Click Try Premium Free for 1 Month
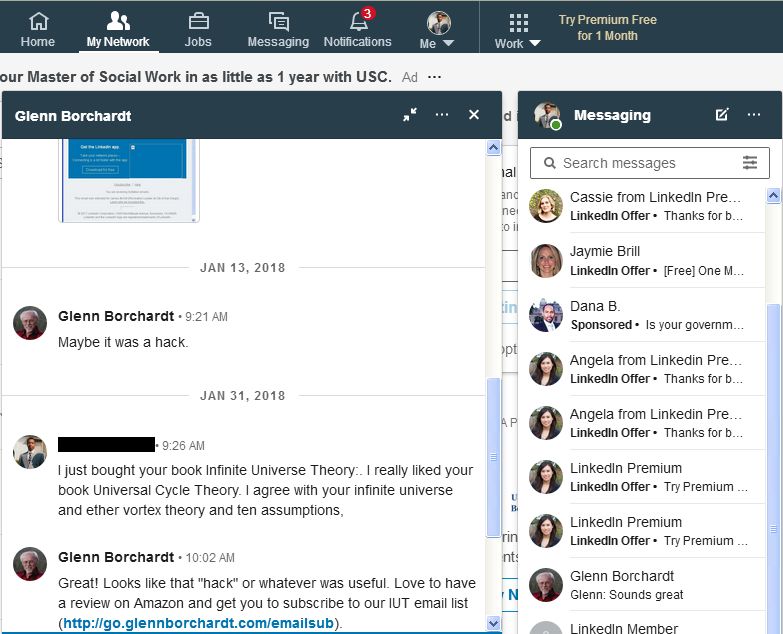The image size is (783, 634). pyautogui.click(x=607, y=27)
